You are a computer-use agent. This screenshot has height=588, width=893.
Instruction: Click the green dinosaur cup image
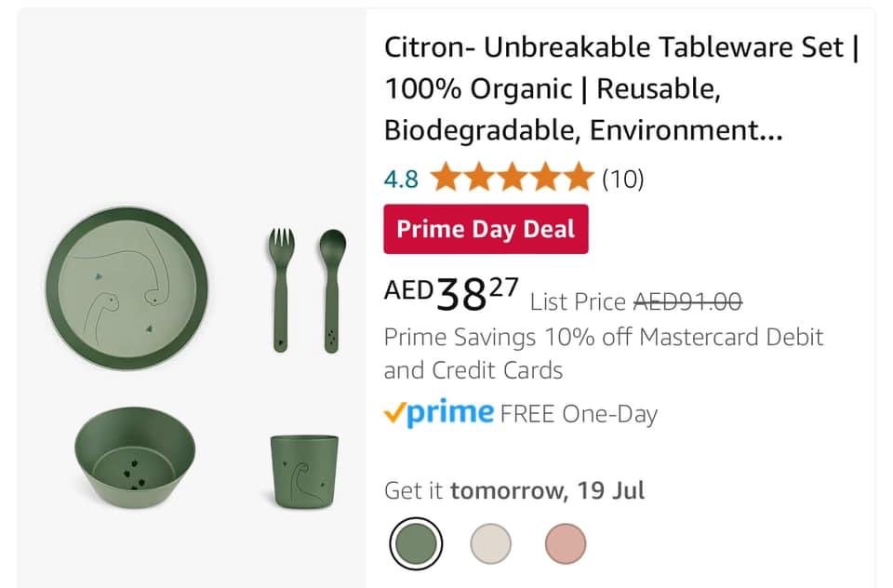click(304, 471)
